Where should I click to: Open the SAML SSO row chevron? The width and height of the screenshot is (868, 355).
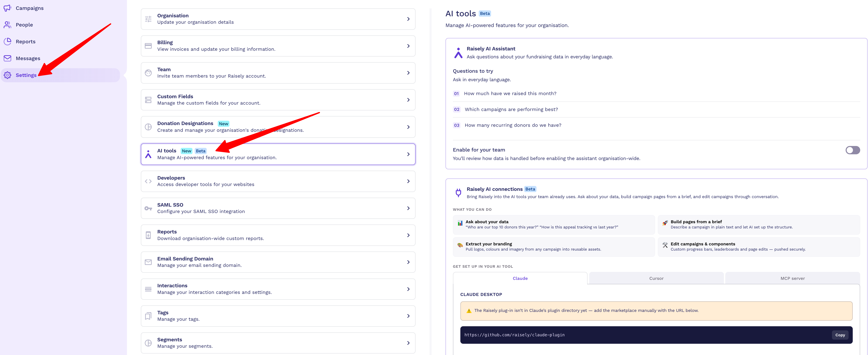coord(408,208)
